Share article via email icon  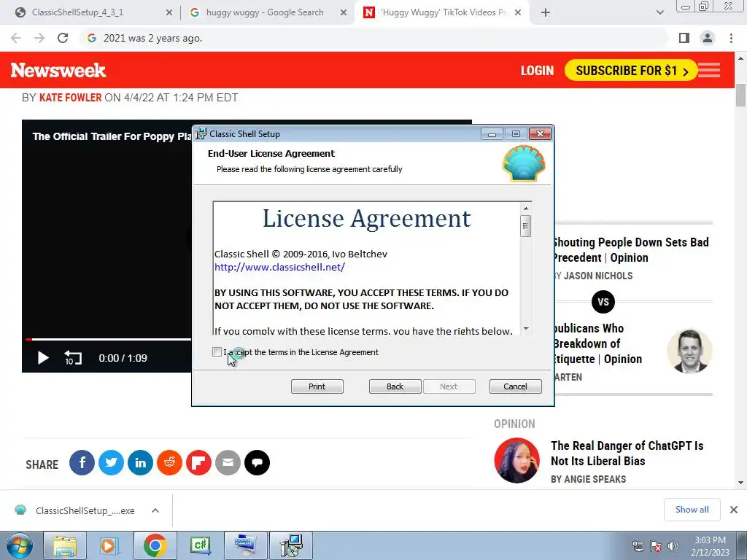[x=228, y=462]
